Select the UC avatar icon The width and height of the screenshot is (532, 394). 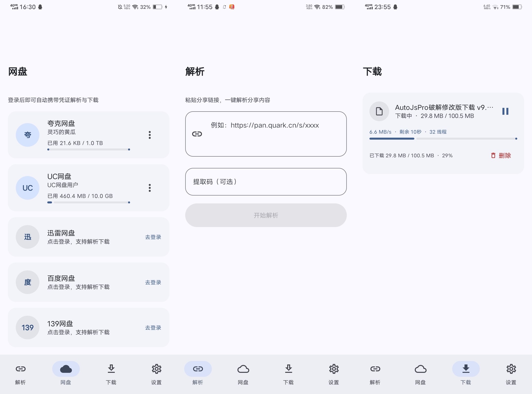[x=28, y=188]
